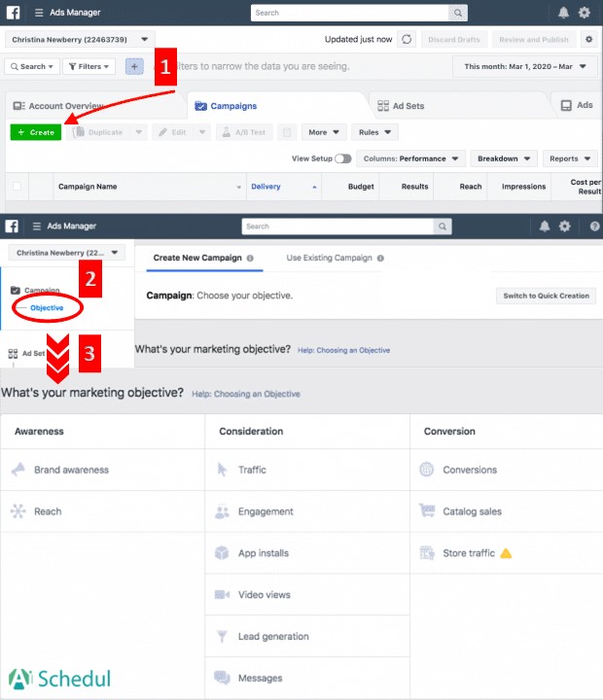Select the Use Existing Campaign tab
The image size is (603, 700).
tap(335, 258)
